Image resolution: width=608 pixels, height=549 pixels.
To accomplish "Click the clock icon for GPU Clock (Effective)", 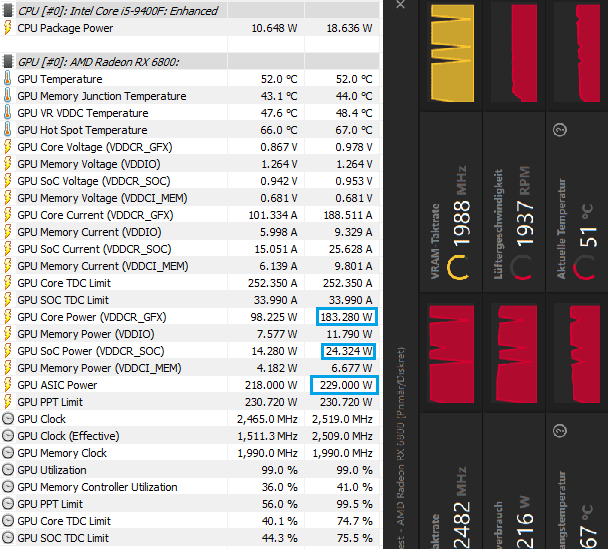I will coord(8,436).
